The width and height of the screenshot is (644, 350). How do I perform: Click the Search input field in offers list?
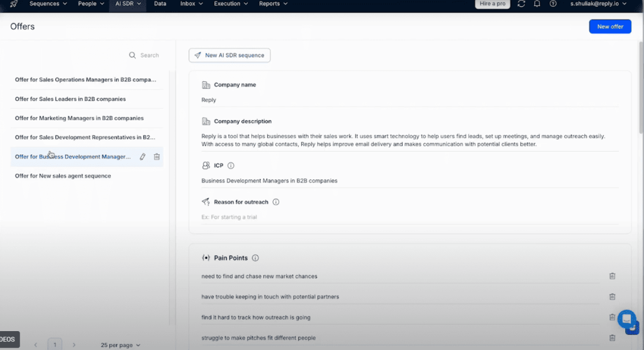[150, 55]
